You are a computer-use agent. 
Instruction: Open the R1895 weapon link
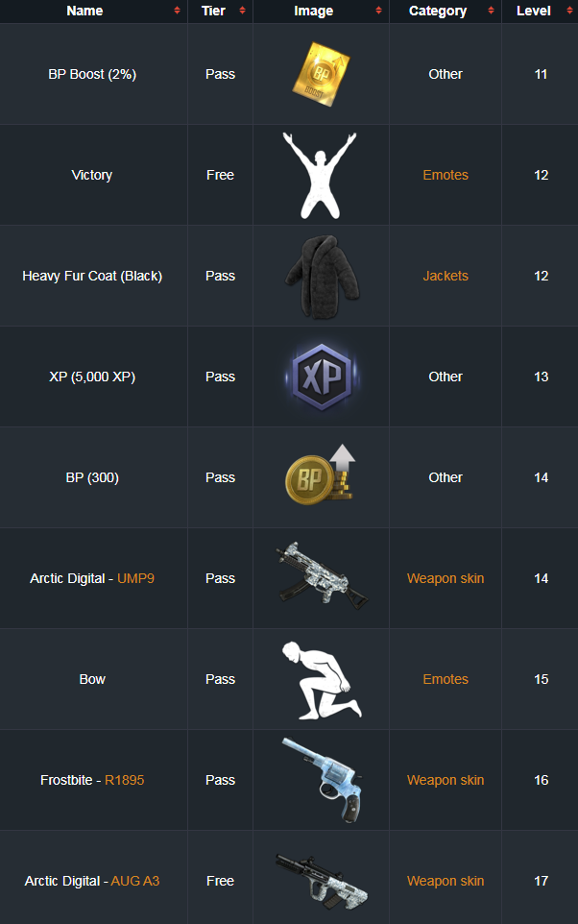[x=124, y=780]
